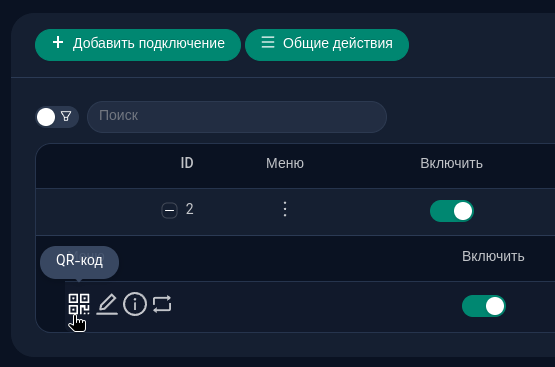Collapse row 2 with minus button

pos(170,211)
